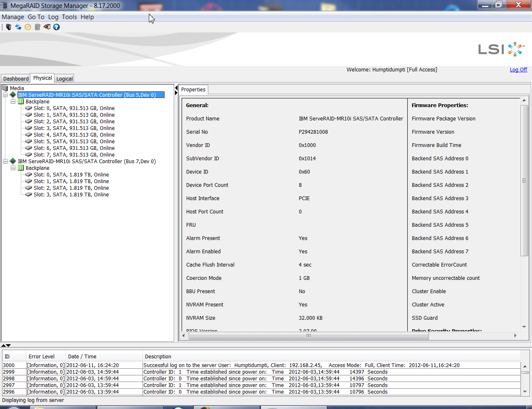Open the Tools menu
The width and height of the screenshot is (532, 409).
pyautogui.click(x=69, y=17)
